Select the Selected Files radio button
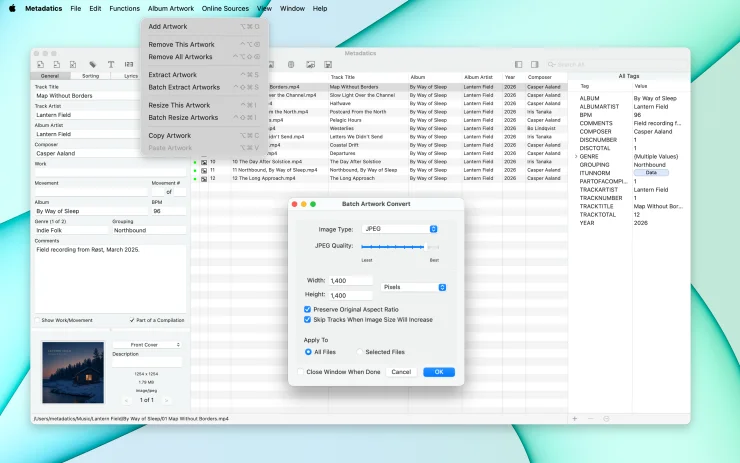The height and width of the screenshot is (463, 740). [360, 352]
